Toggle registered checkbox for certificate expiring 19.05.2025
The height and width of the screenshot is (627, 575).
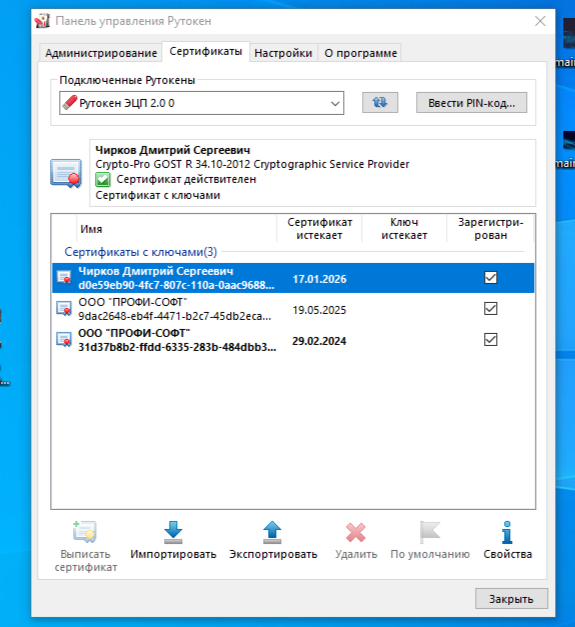point(491,309)
